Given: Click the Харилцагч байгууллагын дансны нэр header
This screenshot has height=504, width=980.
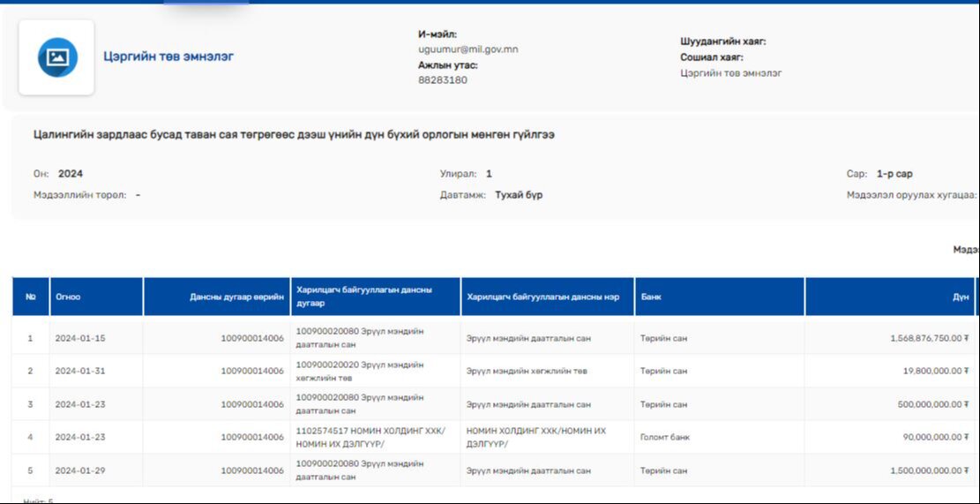Looking at the screenshot, I should 542,297.
